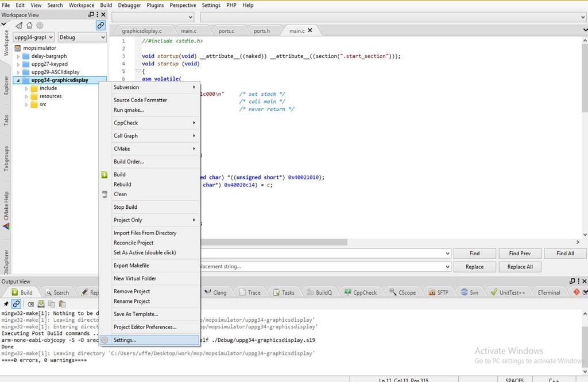Screen dimensions: 588x382
Task: Click the home icon in Workspace View toolbar
Action: click(29, 25)
